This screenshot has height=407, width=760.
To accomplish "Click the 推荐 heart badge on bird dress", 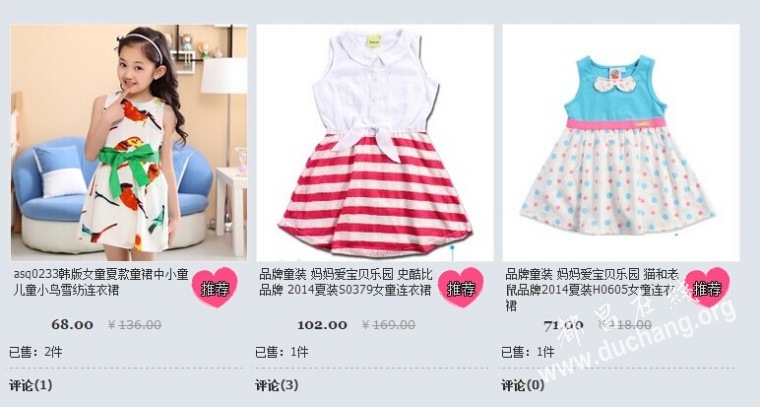I will pos(215,287).
